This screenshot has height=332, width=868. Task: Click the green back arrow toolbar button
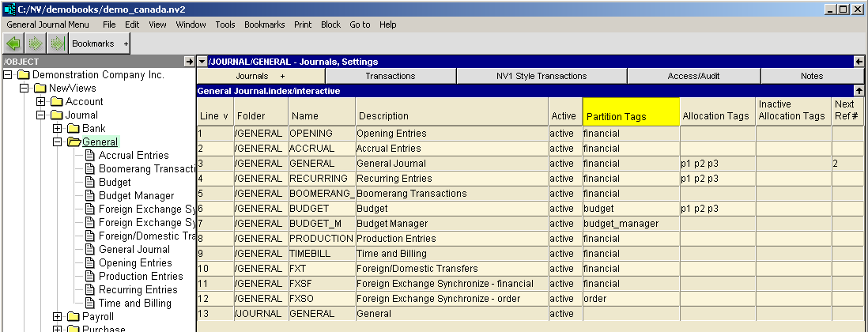pos(13,43)
